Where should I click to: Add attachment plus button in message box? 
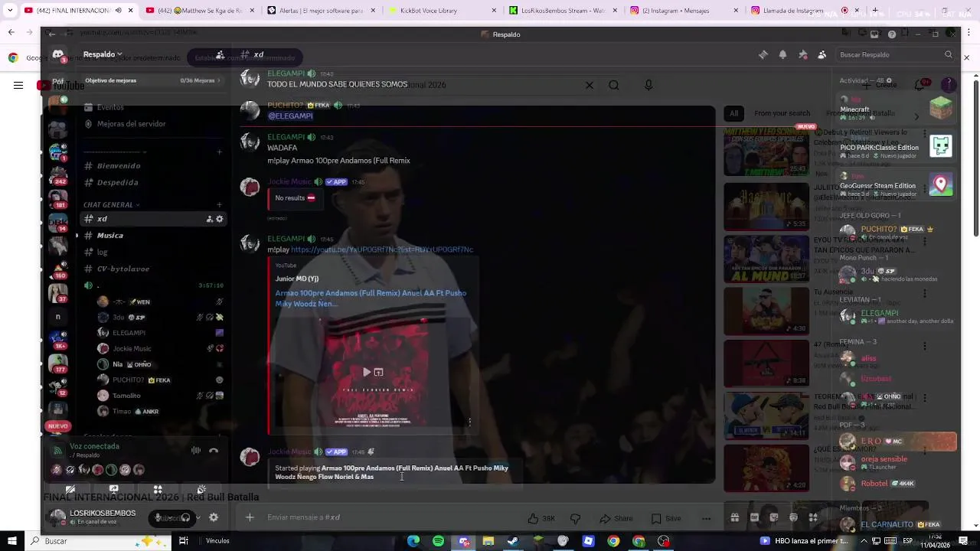[x=250, y=517]
